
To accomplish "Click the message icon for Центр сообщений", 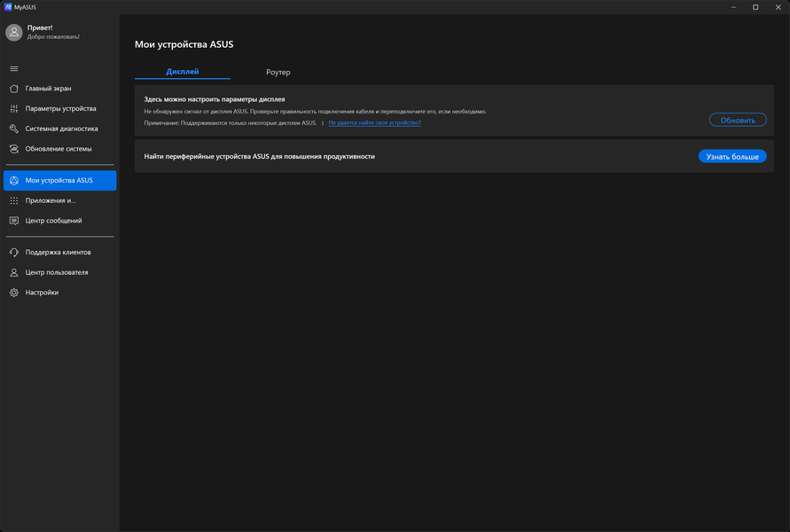I will pos(14,221).
